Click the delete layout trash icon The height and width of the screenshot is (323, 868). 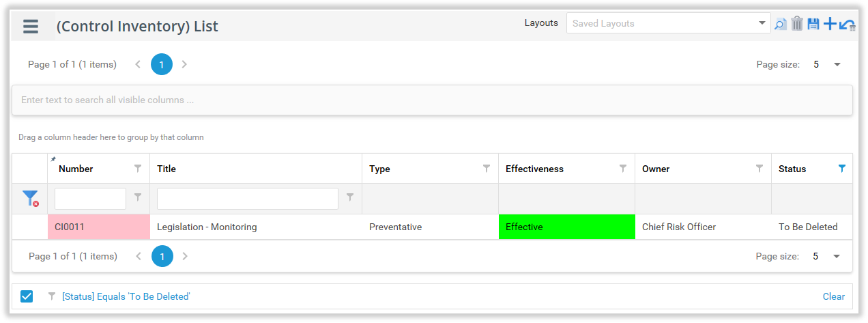pyautogui.click(x=797, y=24)
